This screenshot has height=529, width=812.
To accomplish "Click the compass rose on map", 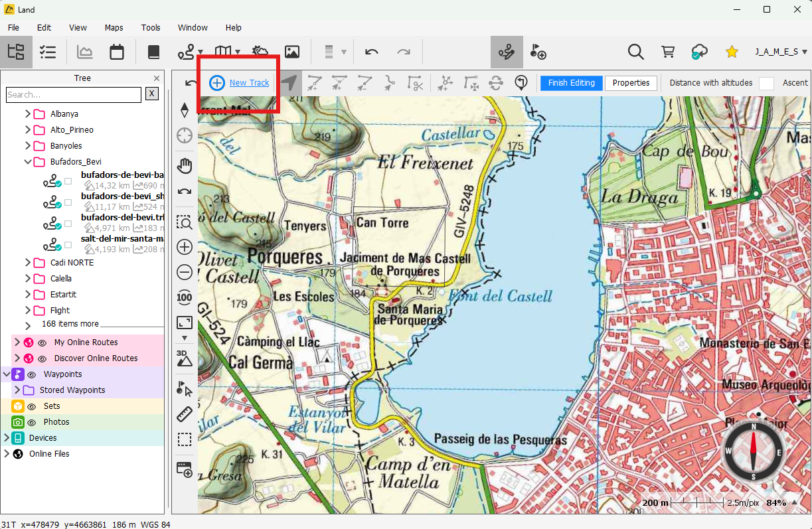I will tap(753, 451).
